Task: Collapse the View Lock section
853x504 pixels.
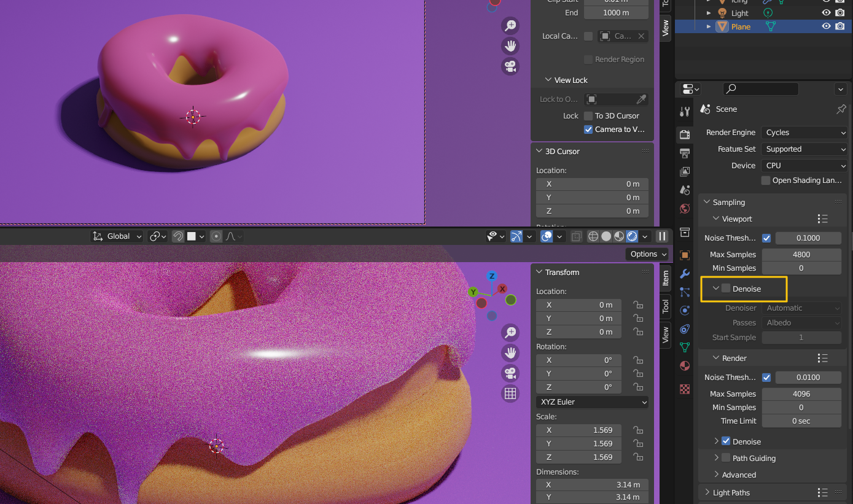Action: [x=548, y=80]
